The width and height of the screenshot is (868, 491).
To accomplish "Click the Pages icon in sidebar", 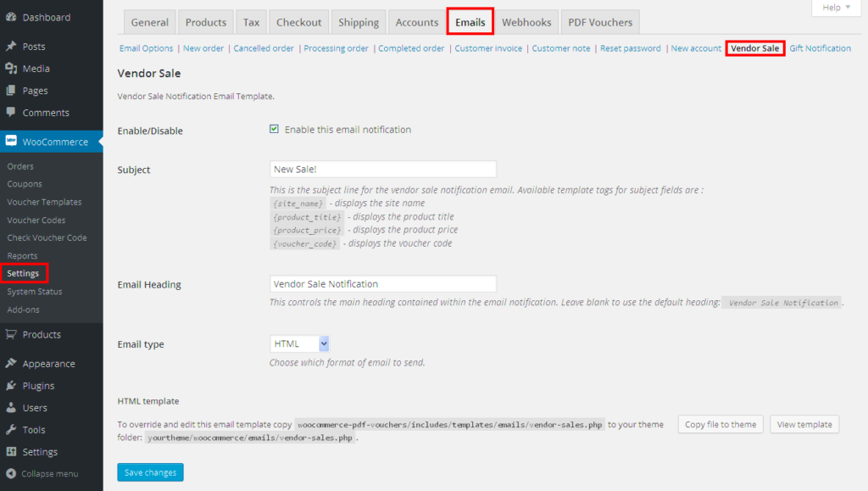I will pyautogui.click(x=11, y=91).
